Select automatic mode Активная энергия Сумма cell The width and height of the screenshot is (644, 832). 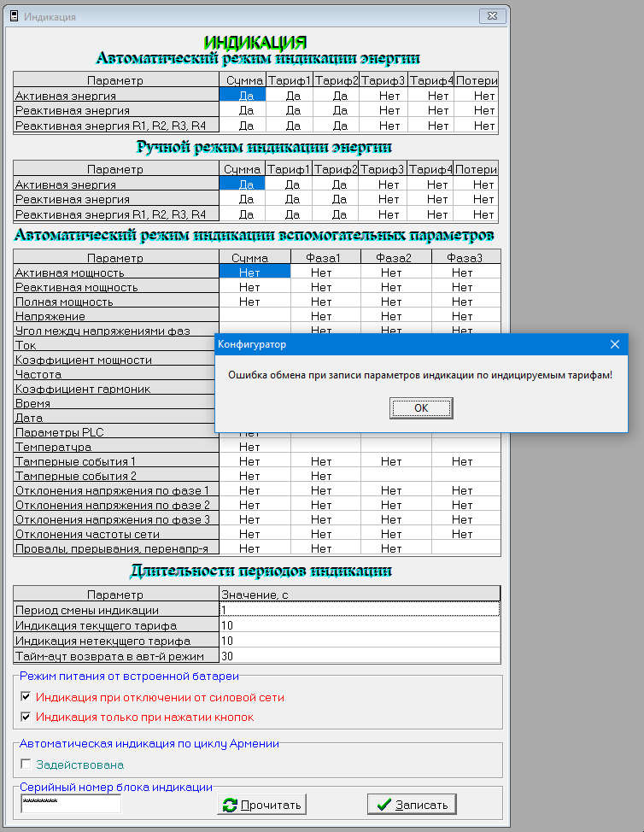tap(243, 95)
